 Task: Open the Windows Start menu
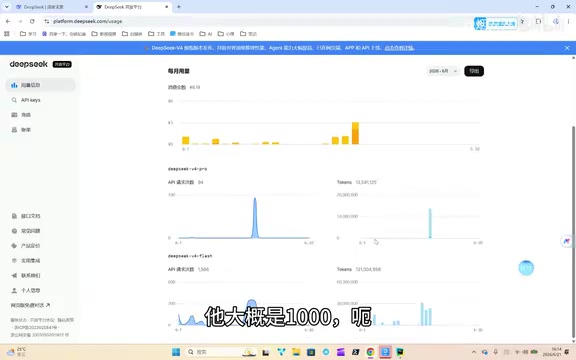pyautogui.click(x=176, y=352)
